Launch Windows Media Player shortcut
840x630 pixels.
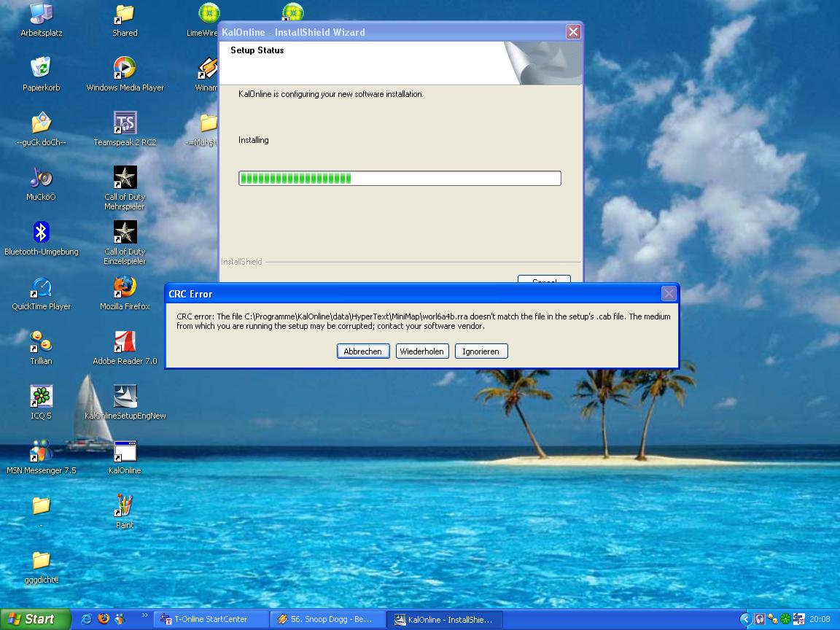tap(125, 75)
